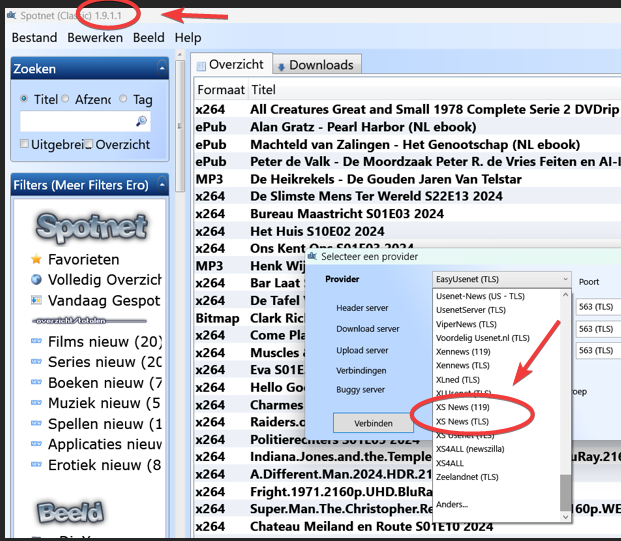Click the Downloads tab arrow icon
The height and width of the screenshot is (541, 621).
(281, 66)
